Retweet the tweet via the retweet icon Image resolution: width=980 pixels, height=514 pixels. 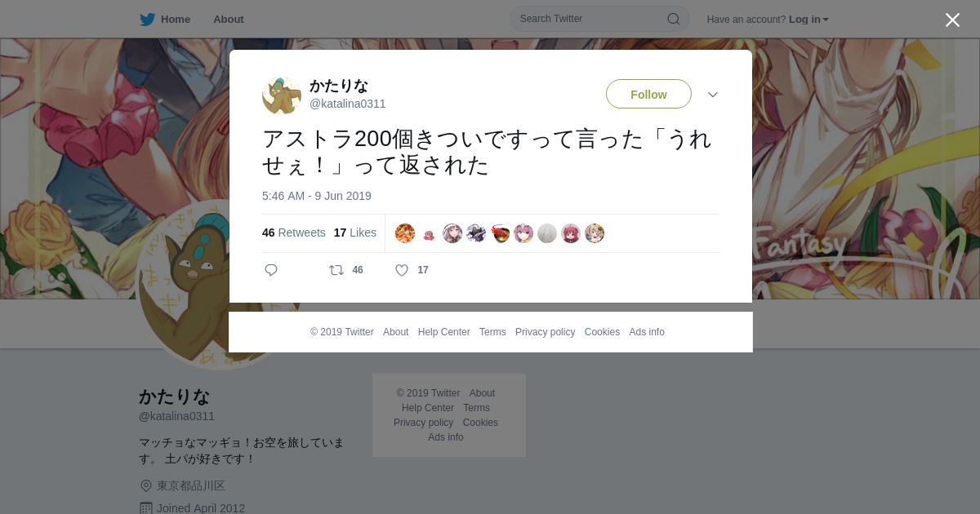click(336, 270)
